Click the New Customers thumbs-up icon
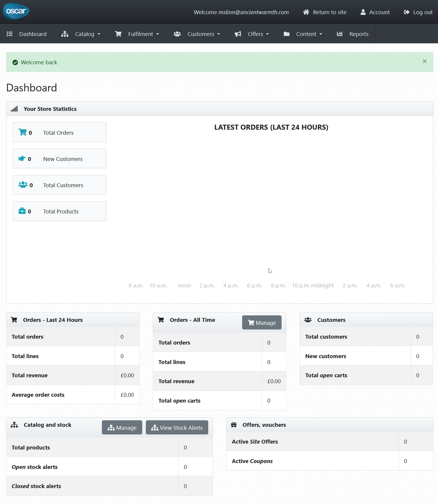 22,159
